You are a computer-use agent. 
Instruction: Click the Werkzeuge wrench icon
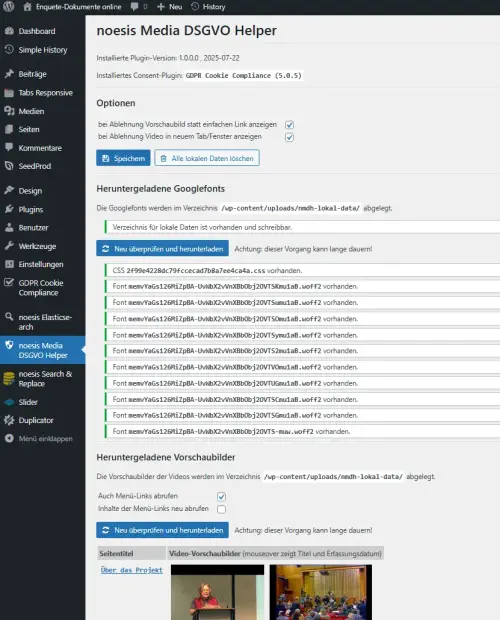pos(9,246)
